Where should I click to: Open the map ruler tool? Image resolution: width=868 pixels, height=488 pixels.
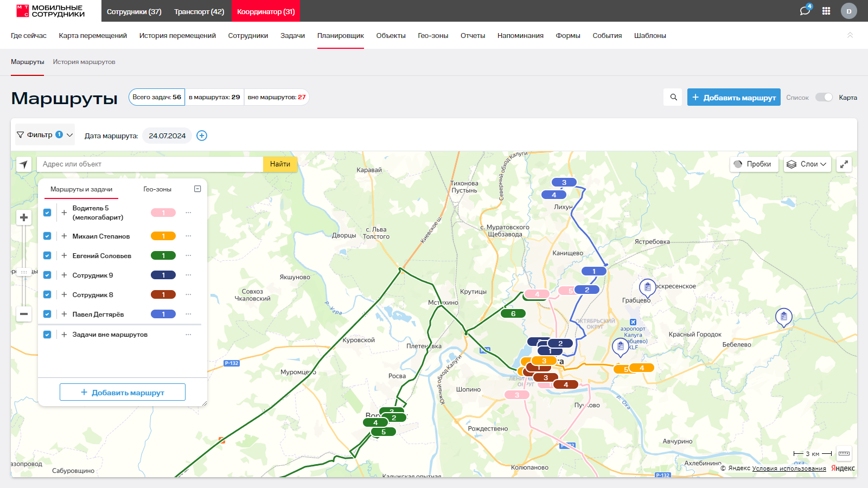click(844, 453)
